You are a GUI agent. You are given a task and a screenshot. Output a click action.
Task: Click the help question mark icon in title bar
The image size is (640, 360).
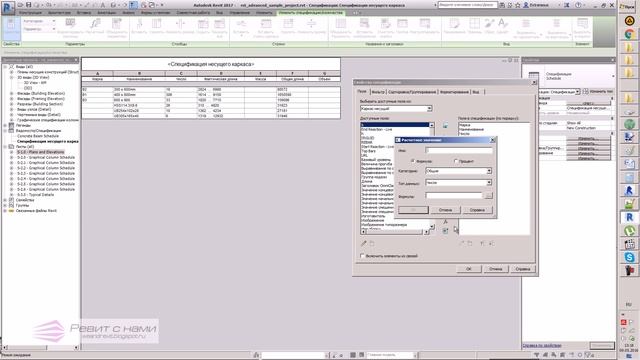(x=578, y=5)
